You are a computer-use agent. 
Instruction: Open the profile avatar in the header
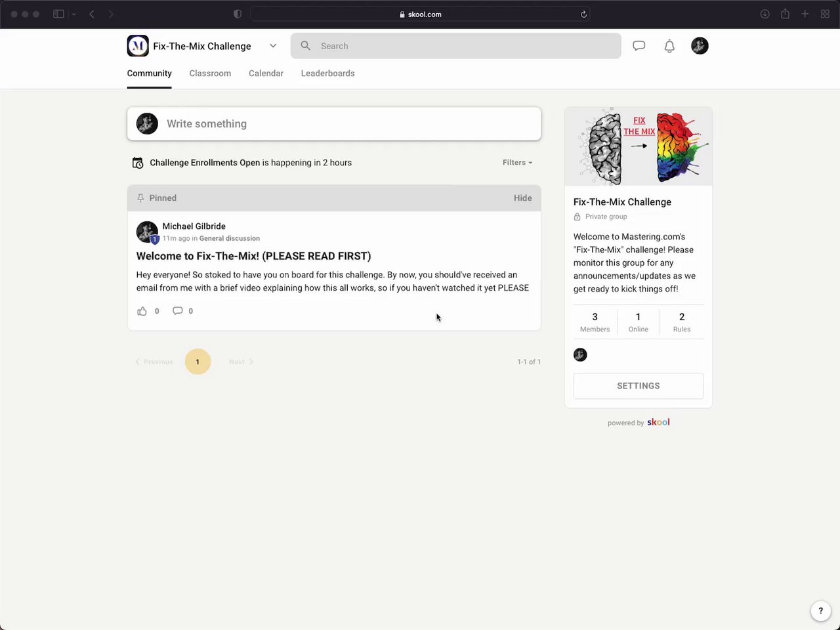700,46
